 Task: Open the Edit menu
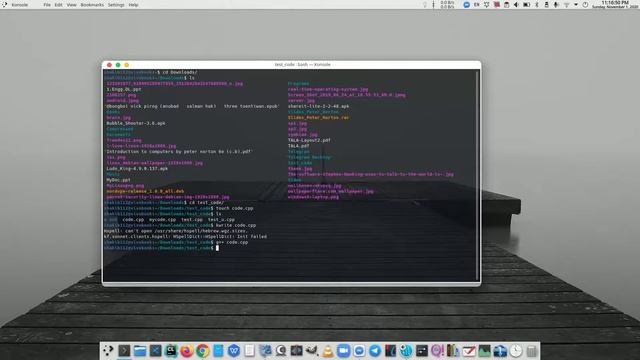pyautogui.click(x=59, y=5)
